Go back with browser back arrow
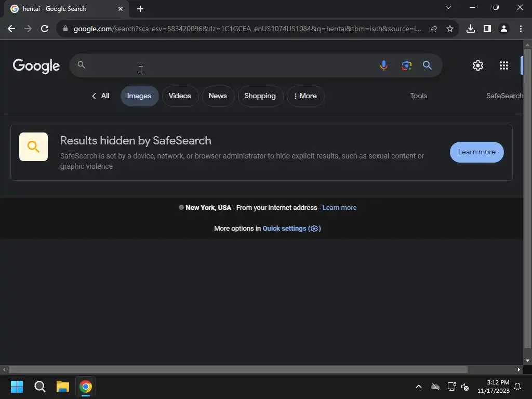Viewport: 532px width, 399px height. coord(11,29)
